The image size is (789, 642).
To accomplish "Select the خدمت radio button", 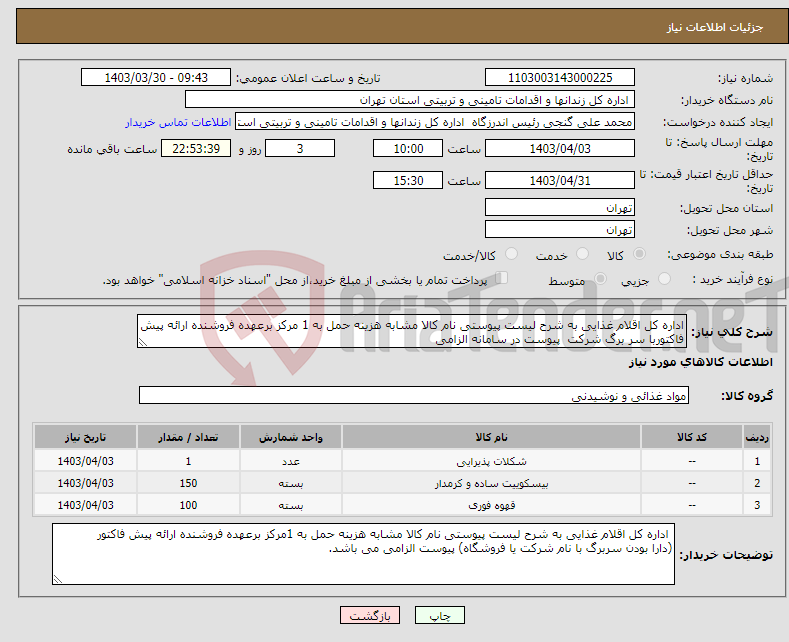I will [x=582, y=254].
